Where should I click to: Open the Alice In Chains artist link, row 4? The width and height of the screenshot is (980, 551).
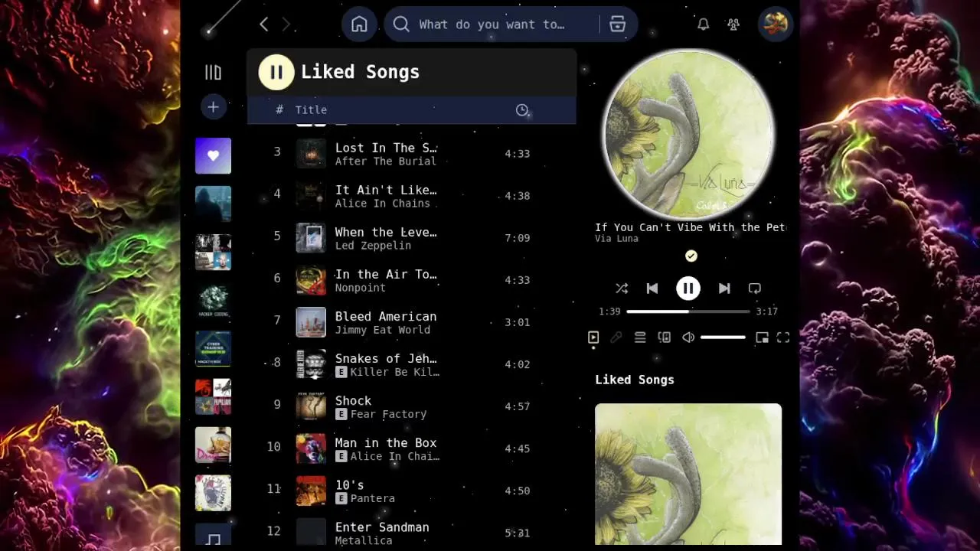pos(382,204)
